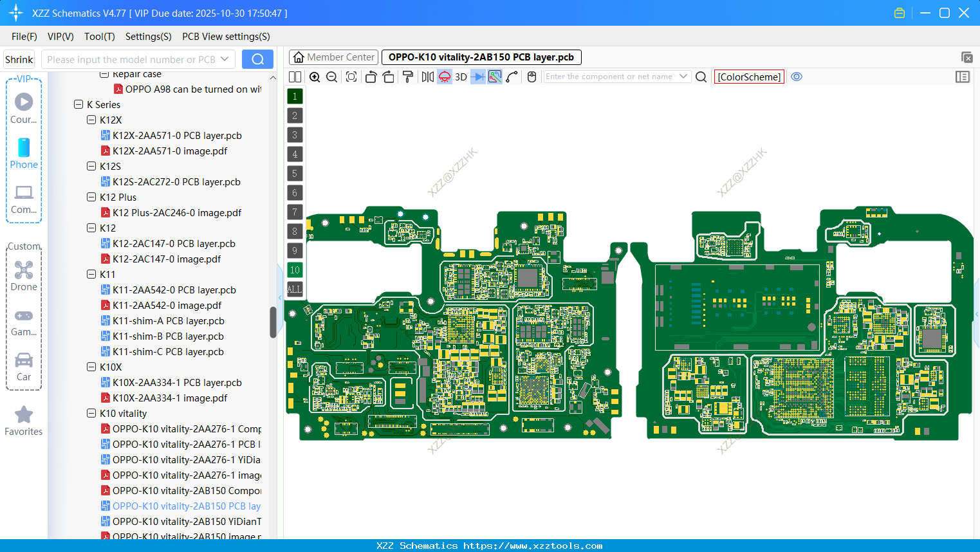The height and width of the screenshot is (552, 980).
Task: Open the Tool(T) menu
Action: click(99, 37)
